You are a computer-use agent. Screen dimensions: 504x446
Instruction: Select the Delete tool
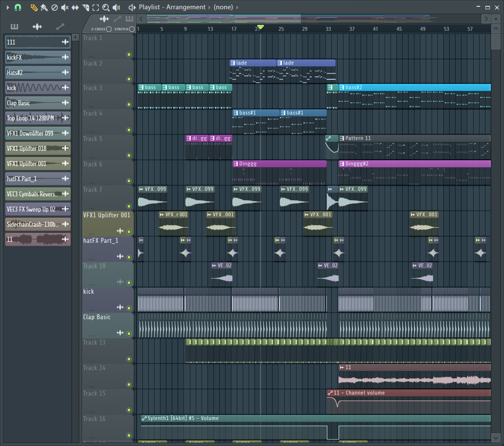click(54, 7)
